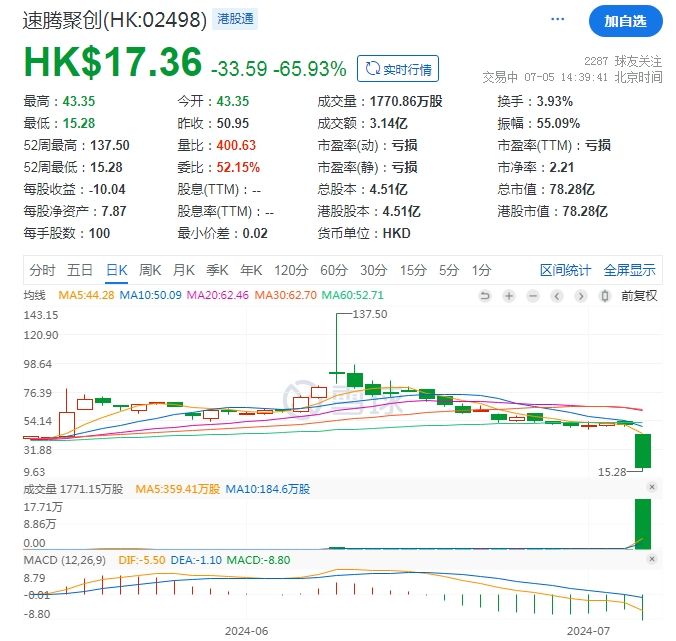The height and width of the screenshot is (641, 676).
Task: Click the latest large green candlestick
Action: [643, 450]
